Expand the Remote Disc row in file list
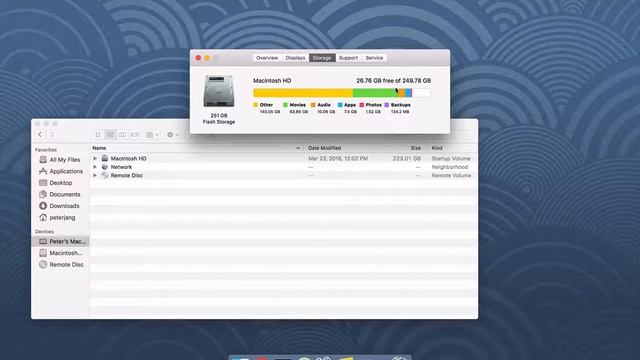The width and height of the screenshot is (640, 360). click(95, 176)
